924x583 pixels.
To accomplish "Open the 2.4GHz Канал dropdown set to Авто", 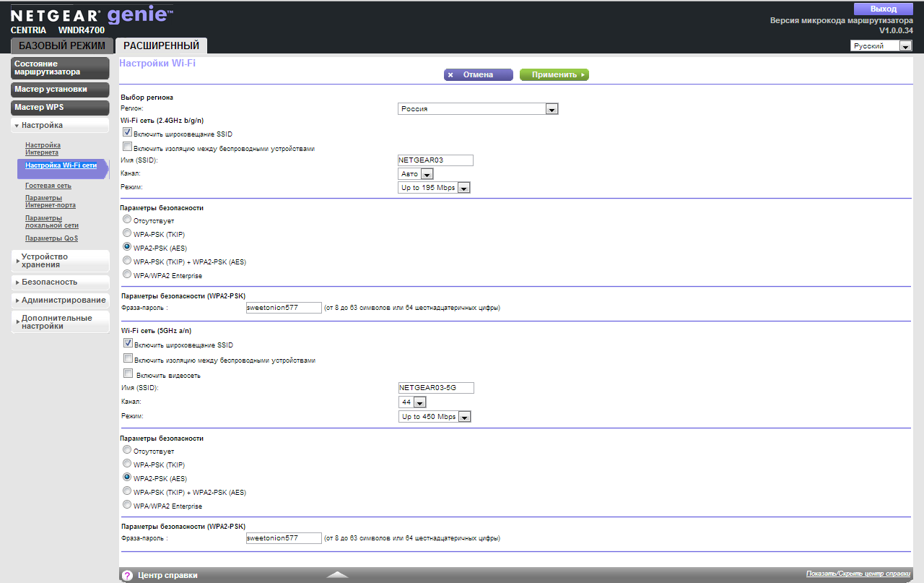I will pos(416,174).
